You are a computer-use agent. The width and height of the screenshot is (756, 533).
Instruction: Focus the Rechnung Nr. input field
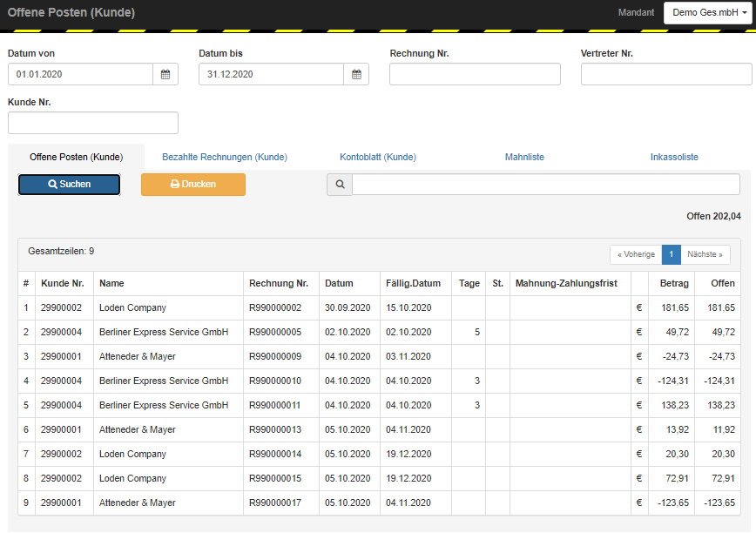475,74
